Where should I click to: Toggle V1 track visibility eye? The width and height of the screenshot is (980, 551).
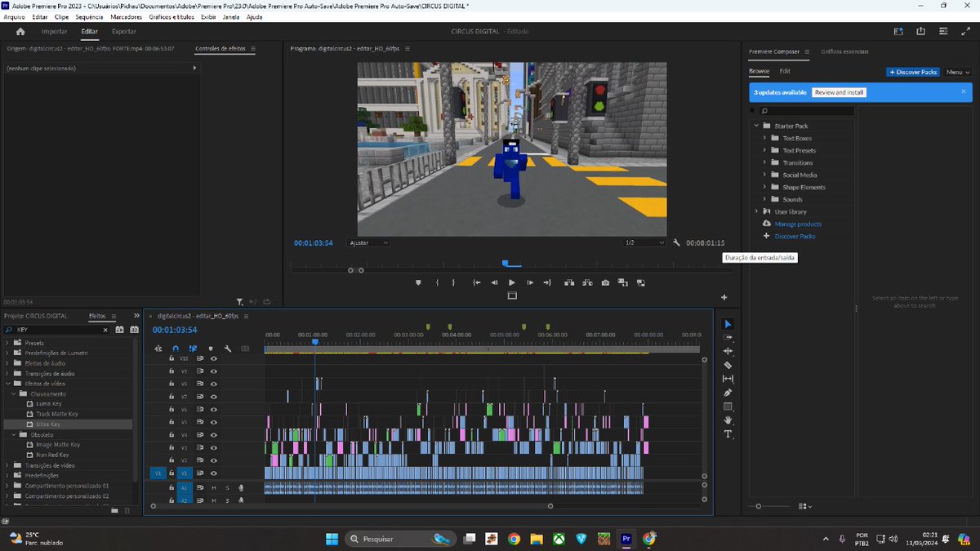click(214, 473)
